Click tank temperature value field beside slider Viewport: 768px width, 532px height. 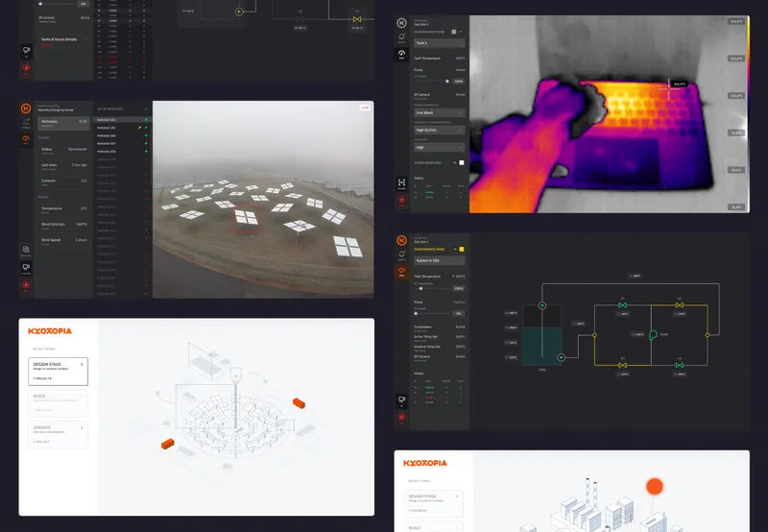tap(459, 288)
